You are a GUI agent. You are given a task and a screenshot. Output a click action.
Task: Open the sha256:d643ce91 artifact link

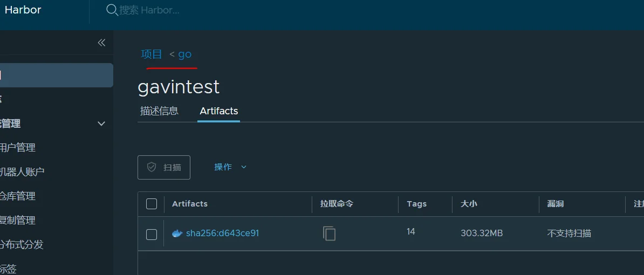[x=223, y=233]
